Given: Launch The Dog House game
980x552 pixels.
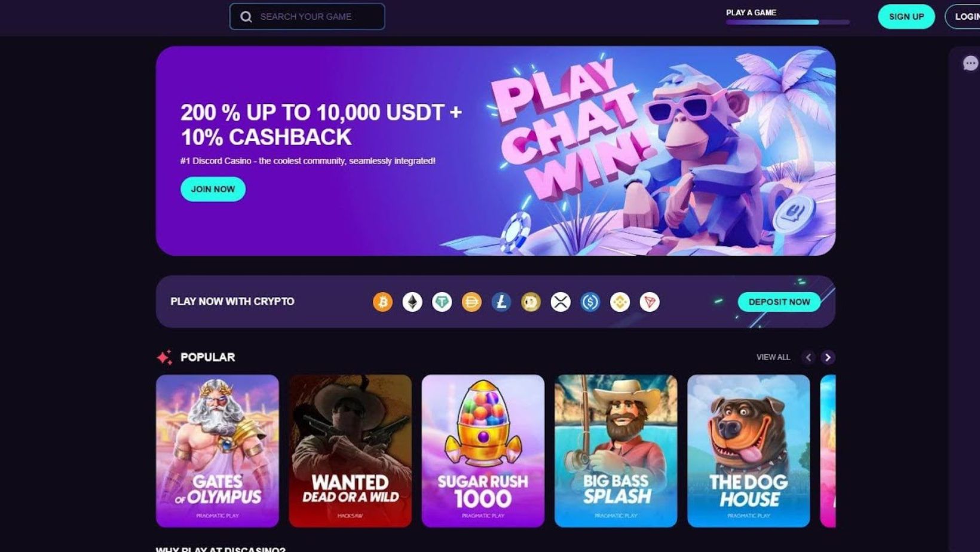Looking at the screenshot, I should tap(749, 451).
